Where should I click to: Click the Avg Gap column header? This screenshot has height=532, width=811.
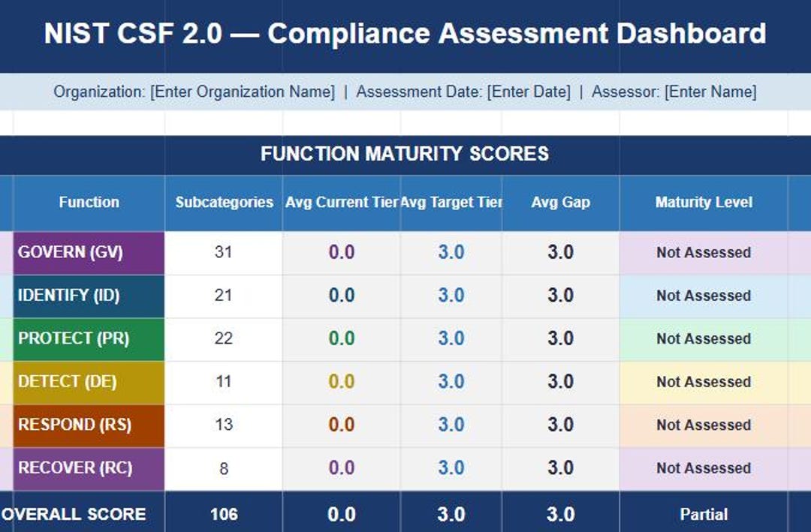click(561, 203)
